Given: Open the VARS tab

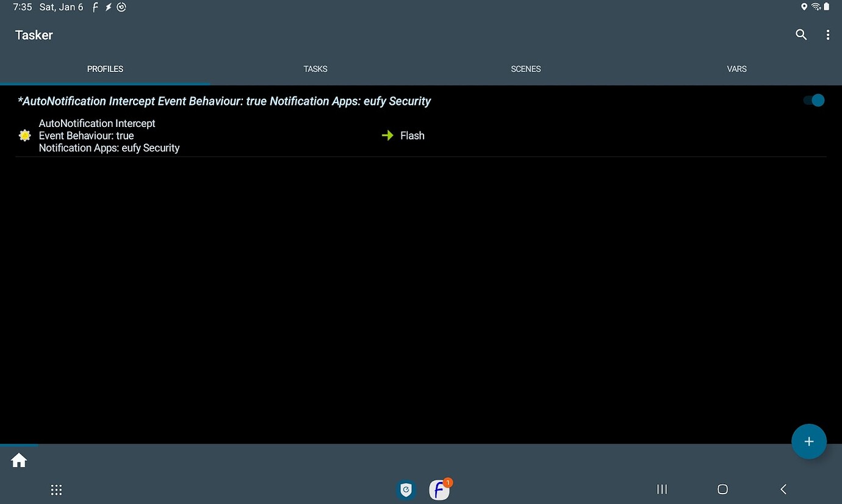Looking at the screenshot, I should tap(736, 69).
